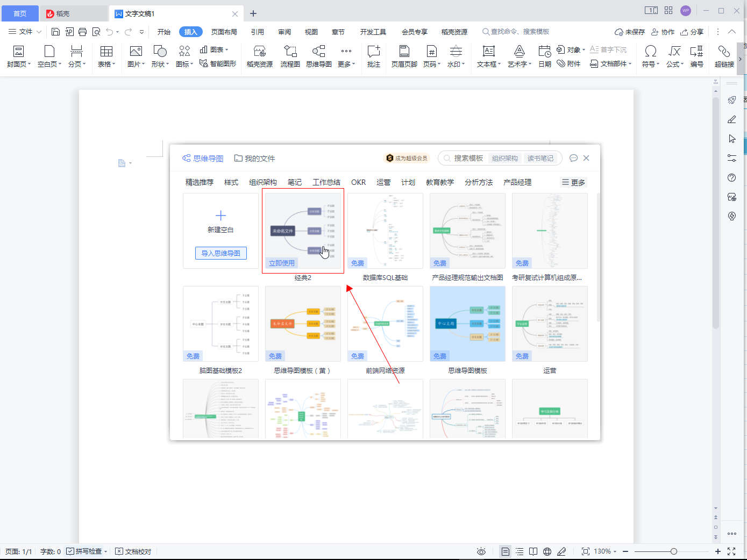Open the icons (图标) library
The image size is (747, 560).
point(184,56)
